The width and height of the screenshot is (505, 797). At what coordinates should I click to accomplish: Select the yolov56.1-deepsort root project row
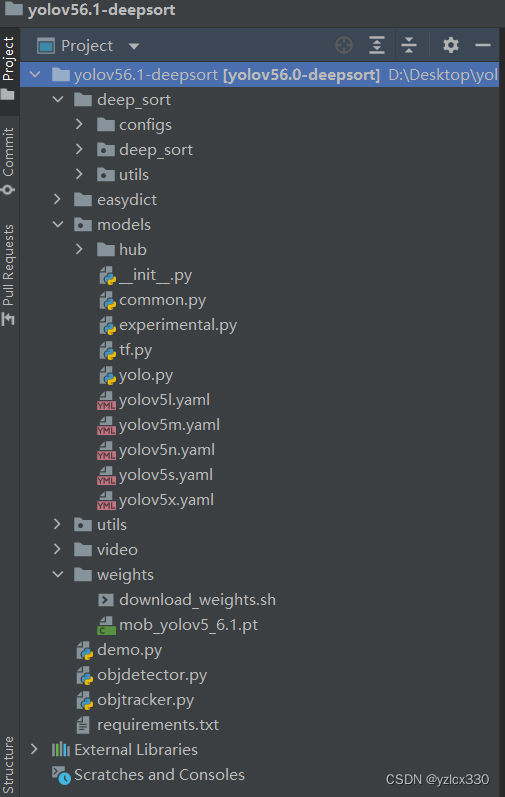coord(259,75)
